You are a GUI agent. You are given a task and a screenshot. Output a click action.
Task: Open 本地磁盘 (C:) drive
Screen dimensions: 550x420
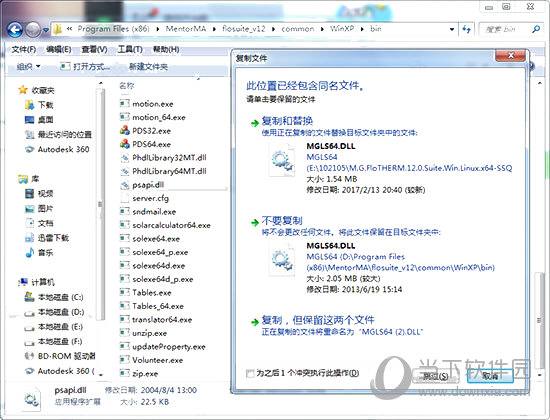(54, 297)
